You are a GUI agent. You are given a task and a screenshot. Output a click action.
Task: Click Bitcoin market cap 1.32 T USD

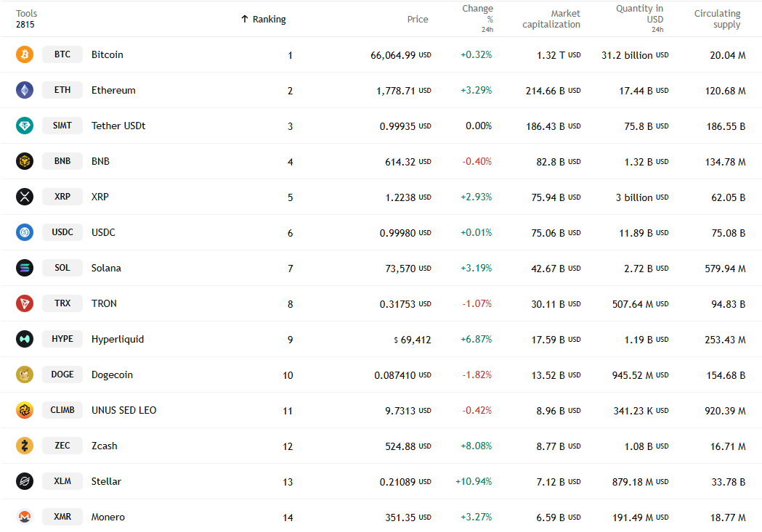point(559,55)
